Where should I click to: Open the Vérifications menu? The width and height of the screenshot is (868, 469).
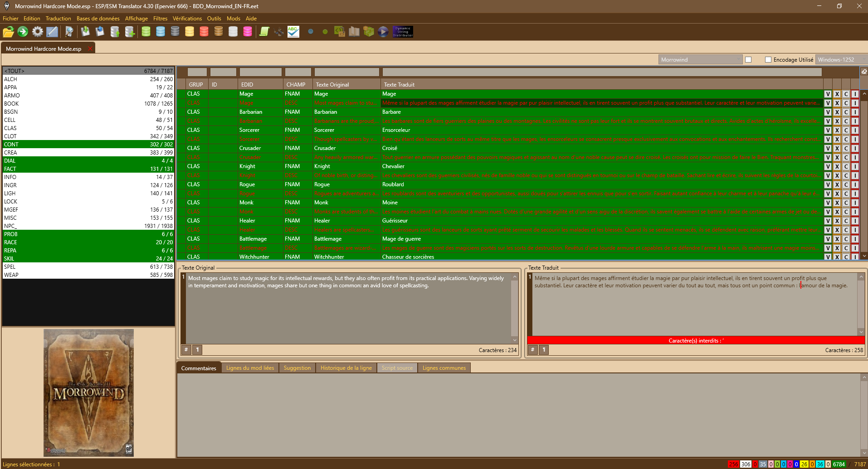click(x=187, y=19)
